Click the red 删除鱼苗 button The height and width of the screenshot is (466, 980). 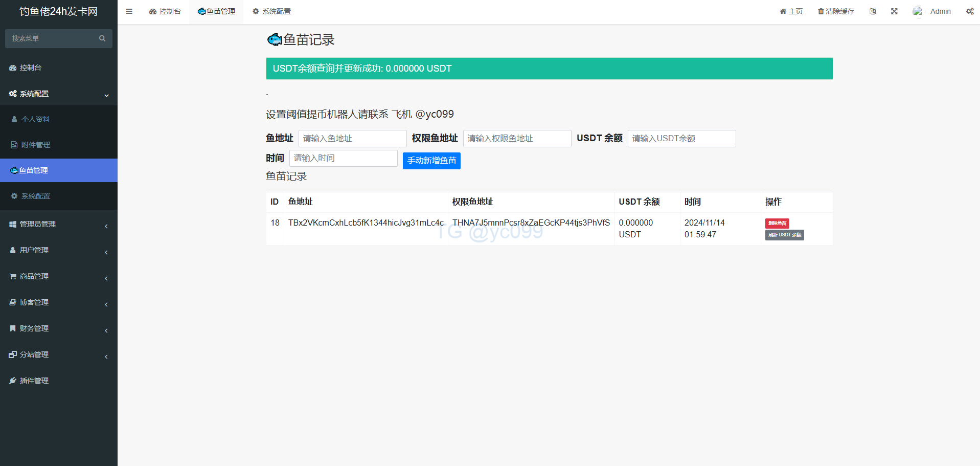point(777,223)
